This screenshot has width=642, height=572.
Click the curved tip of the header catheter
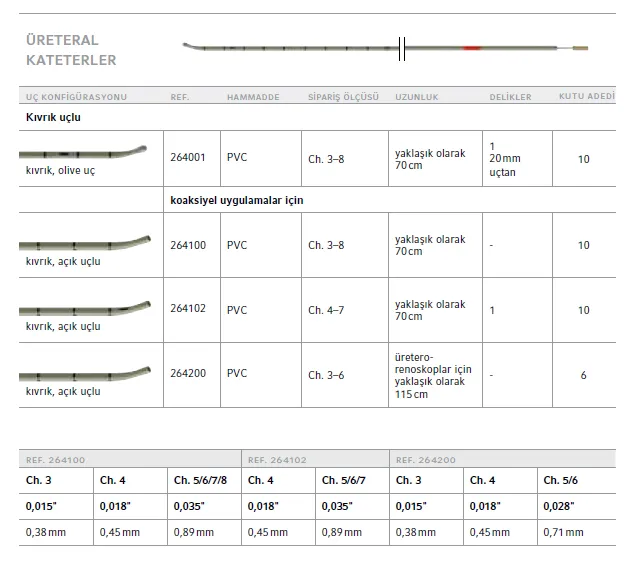[190, 45]
